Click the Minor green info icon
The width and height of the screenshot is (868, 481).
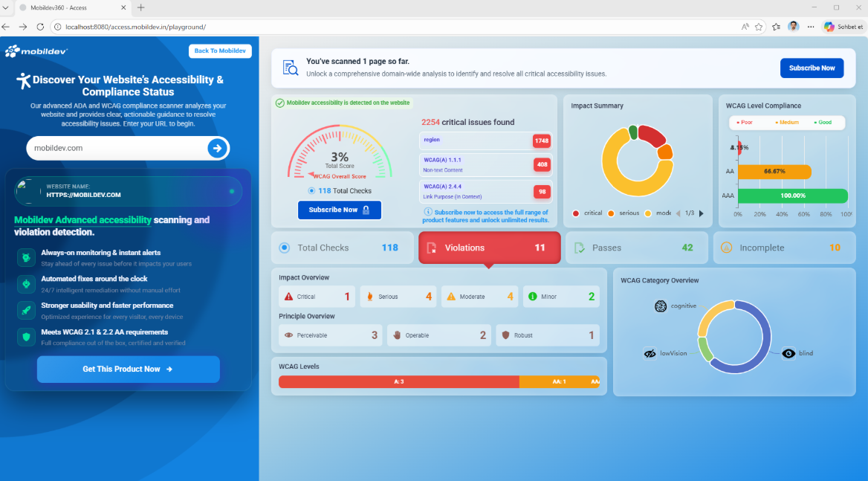[x=532, y=297]
